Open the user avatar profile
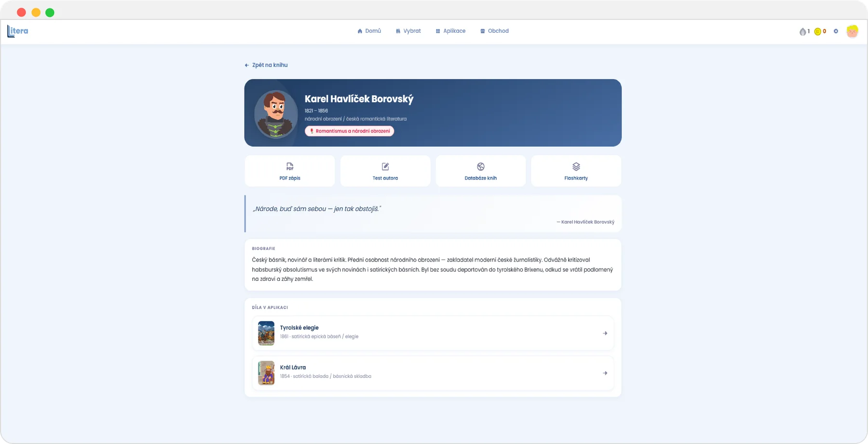 (852, 31)
